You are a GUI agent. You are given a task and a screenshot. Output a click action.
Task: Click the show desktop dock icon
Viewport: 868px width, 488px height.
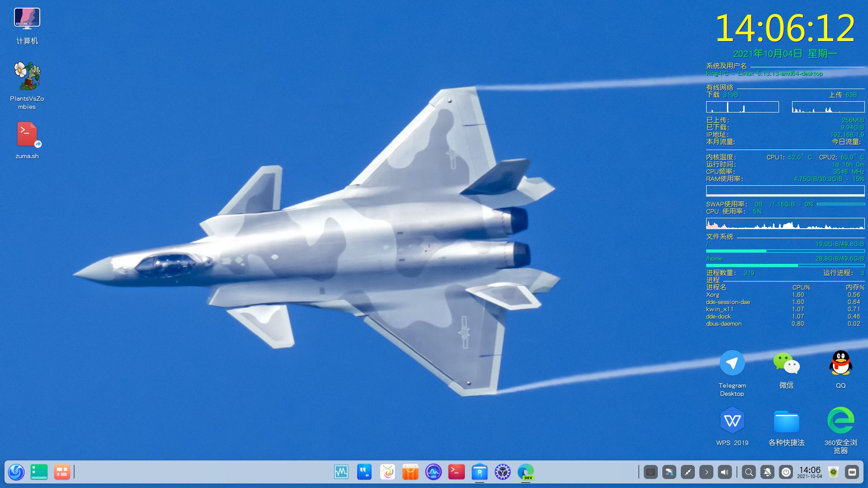point(39,472)
